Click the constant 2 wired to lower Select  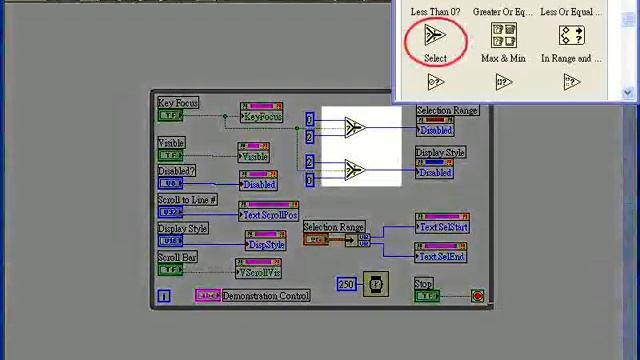tap(310, 162)
